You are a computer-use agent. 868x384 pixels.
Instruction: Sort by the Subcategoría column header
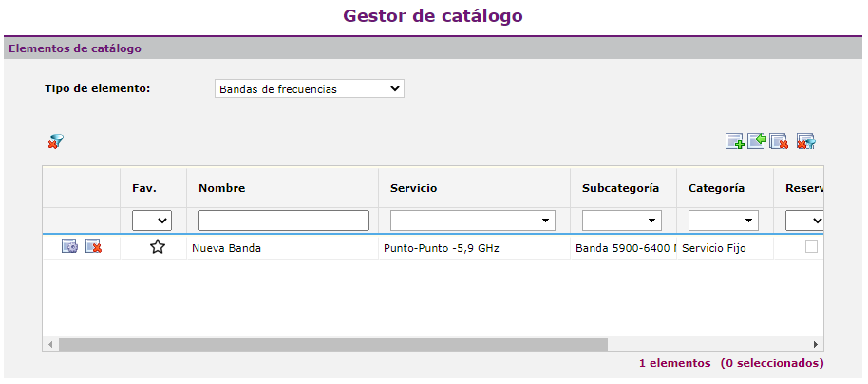pyautogui.click(x=620, y=188)
